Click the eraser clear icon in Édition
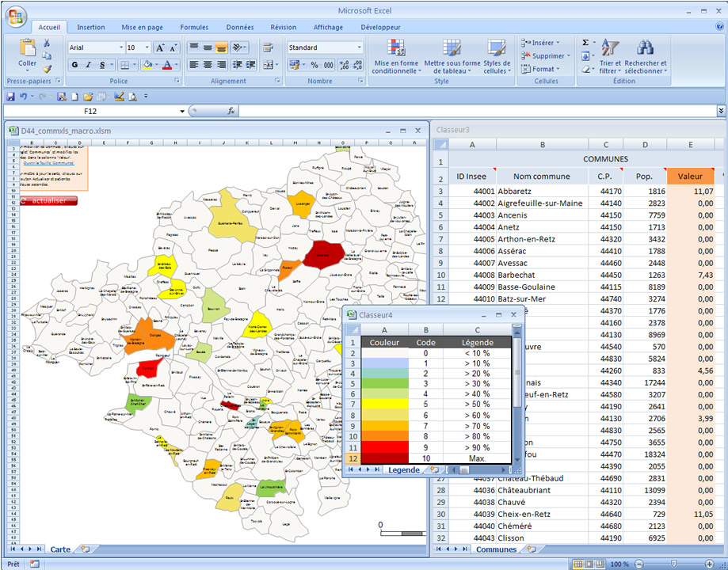728x570 pixels. [585, 69]
